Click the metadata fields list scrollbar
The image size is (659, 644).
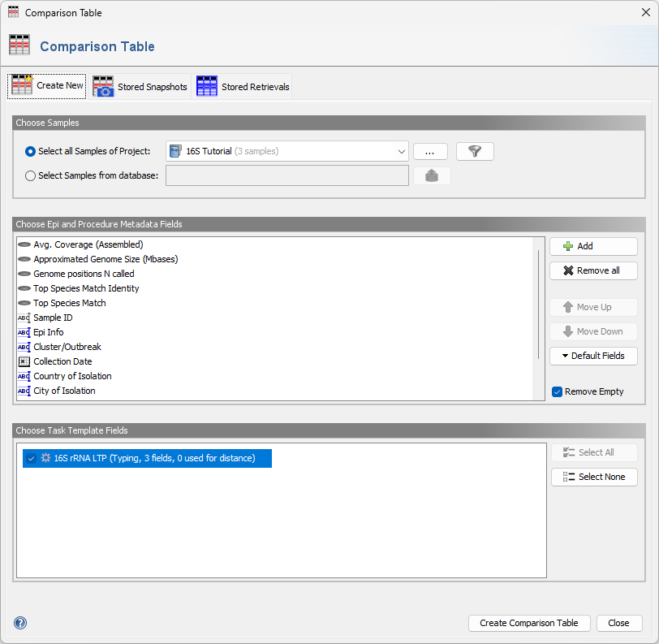tap(538, 300)
